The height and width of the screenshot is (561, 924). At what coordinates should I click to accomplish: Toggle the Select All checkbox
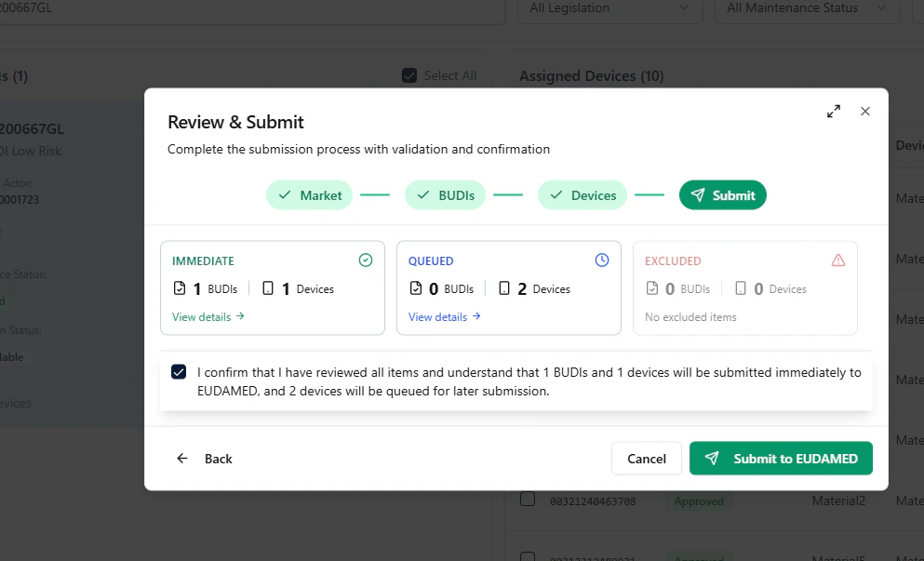(408, 75)
